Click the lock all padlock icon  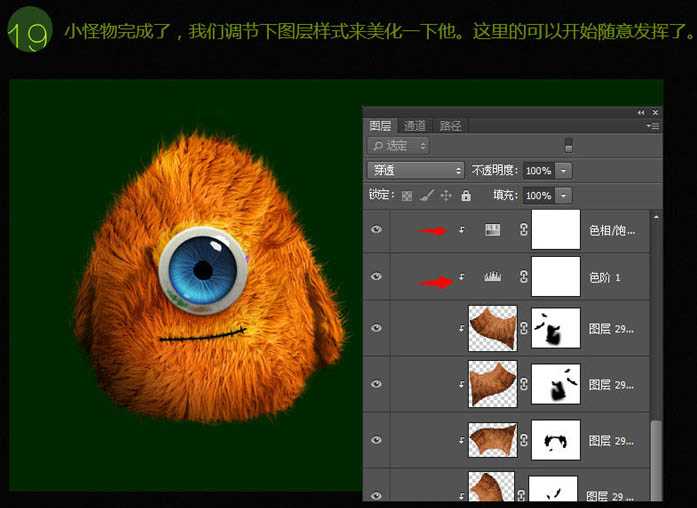click(x=463, y=196)
